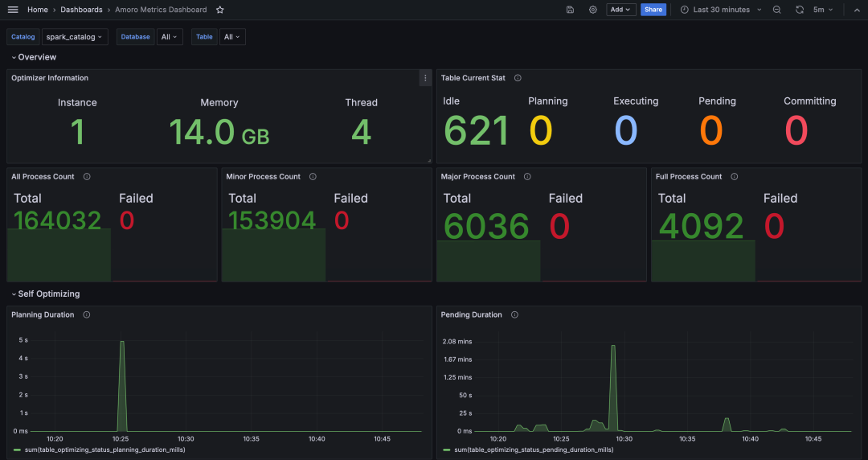Refresh the dashboard

[800, 10]
